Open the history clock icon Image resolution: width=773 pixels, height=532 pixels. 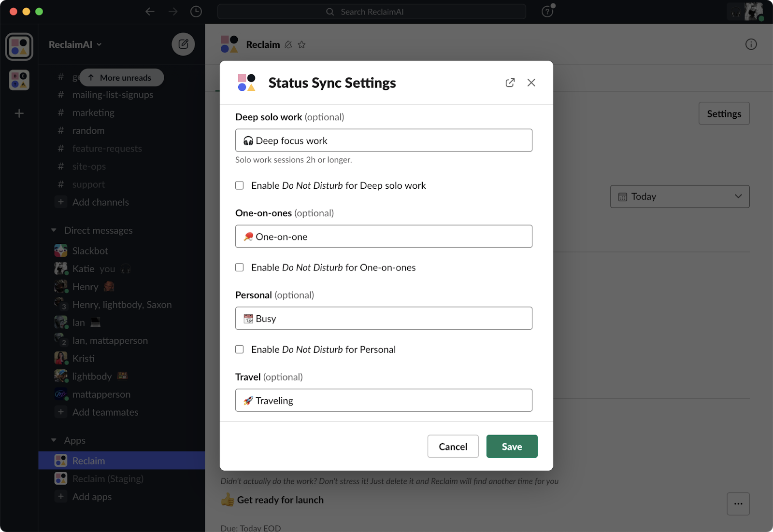196,12
